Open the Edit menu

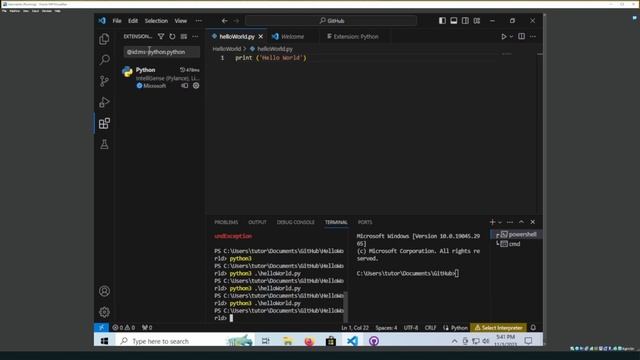tap(133, 20)
